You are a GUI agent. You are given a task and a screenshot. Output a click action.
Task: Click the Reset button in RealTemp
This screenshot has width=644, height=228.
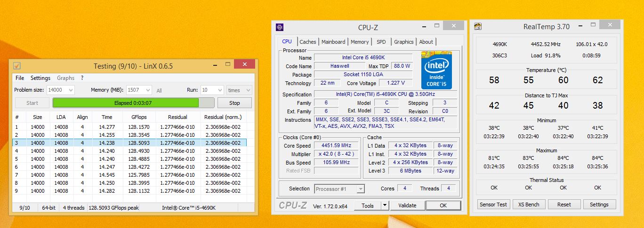point(563,204)
